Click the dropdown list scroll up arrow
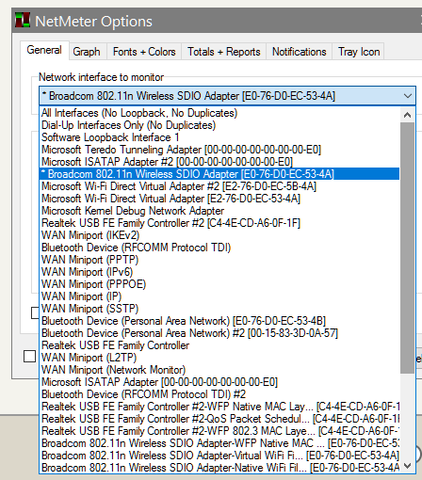The height and width of the screenshot is (480, 422). point(407,115)
